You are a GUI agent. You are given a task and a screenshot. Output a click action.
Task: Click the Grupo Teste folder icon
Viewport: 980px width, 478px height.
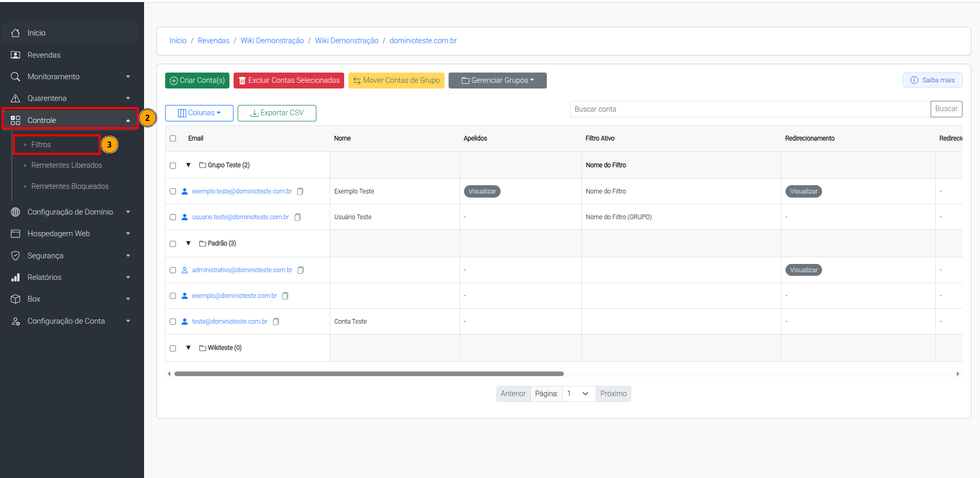coord(203,165)
